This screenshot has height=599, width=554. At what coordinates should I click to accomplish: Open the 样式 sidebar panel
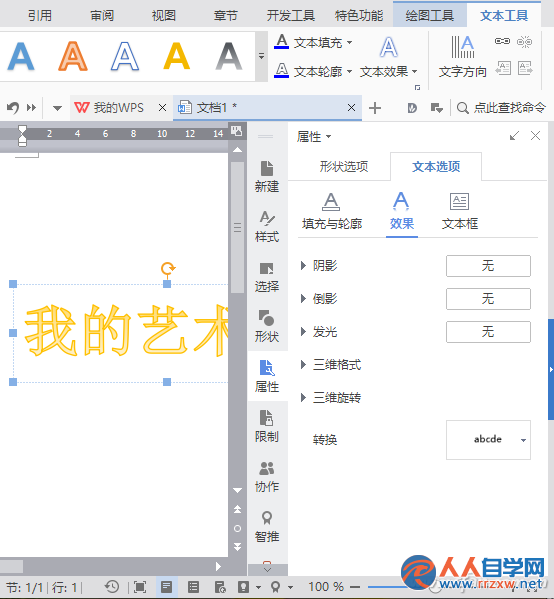point(267,227)
